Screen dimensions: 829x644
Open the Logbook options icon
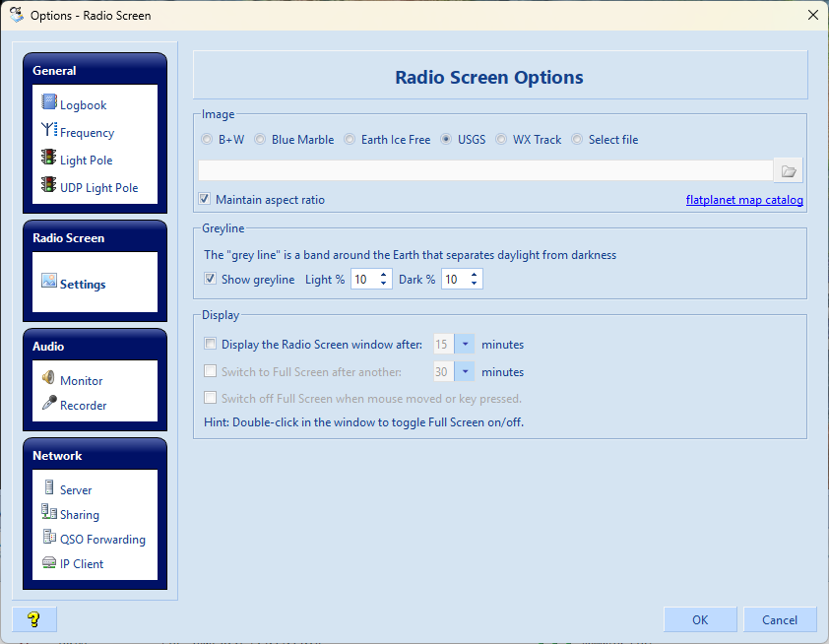49,102
